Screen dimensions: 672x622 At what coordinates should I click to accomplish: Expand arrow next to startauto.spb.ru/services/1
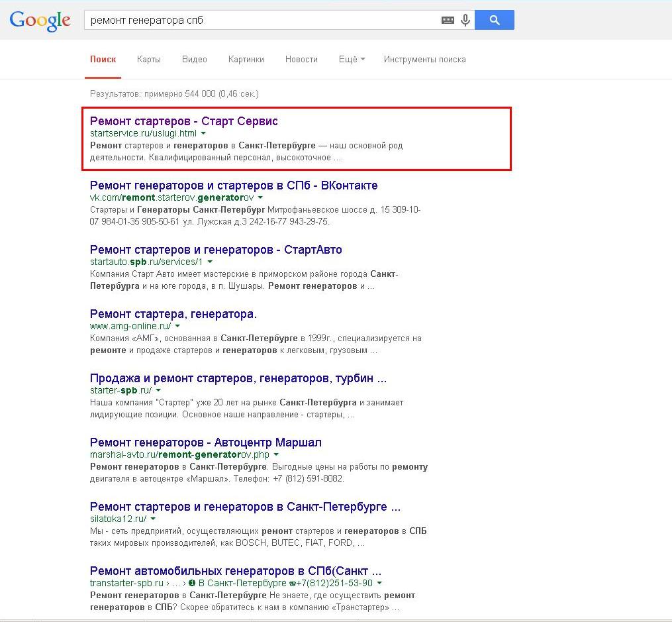[210, 262]
